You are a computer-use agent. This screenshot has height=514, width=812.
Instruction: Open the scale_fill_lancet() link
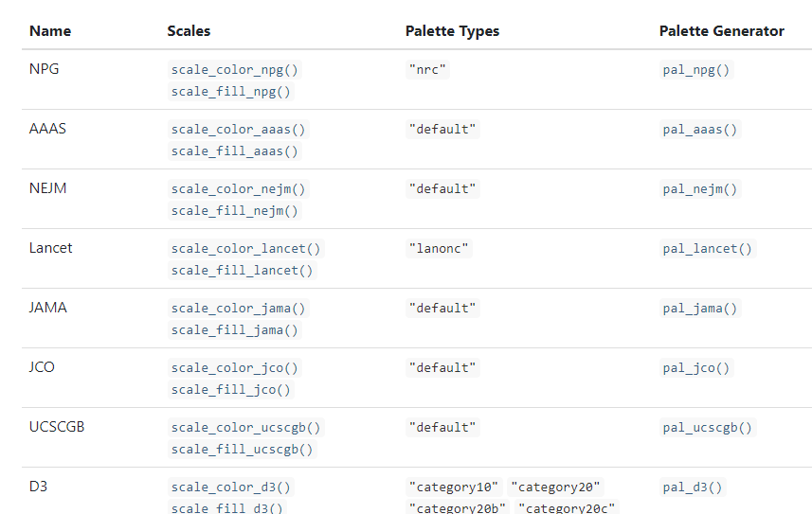(243, 271)
